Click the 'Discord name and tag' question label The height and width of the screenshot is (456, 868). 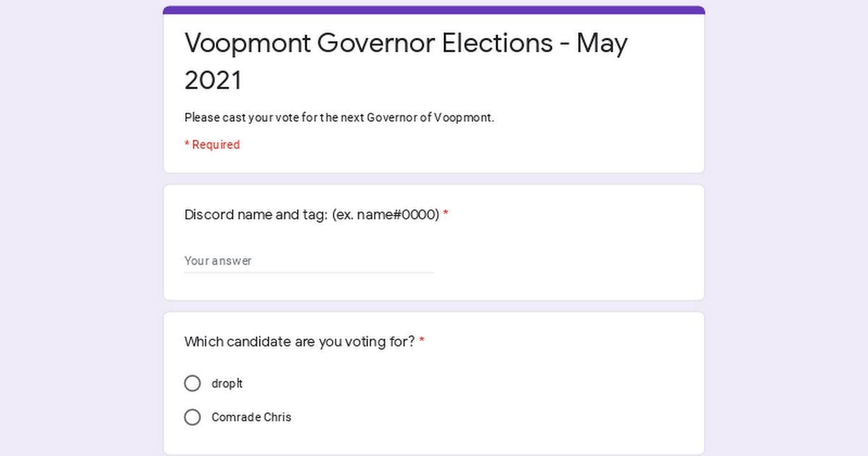coord(256,215)
